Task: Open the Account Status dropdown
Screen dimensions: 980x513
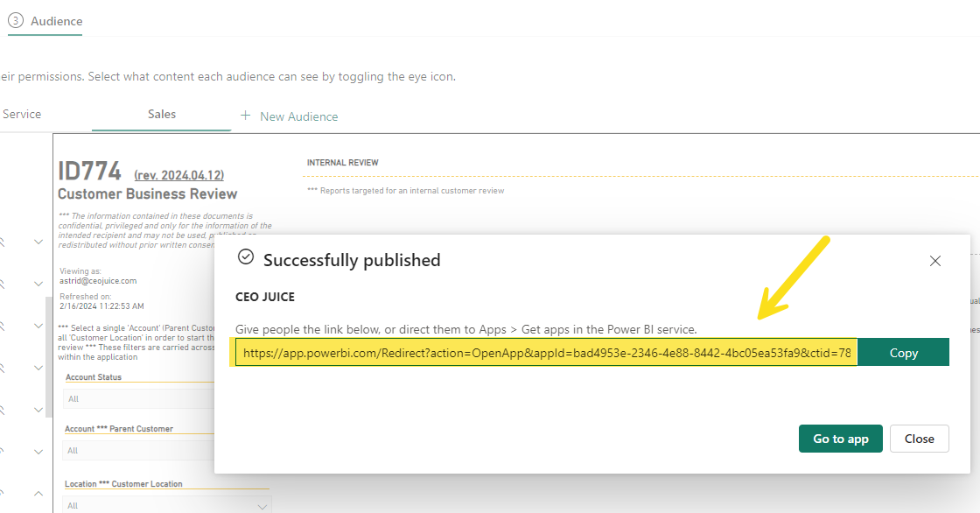Action: tap(139, 398)
